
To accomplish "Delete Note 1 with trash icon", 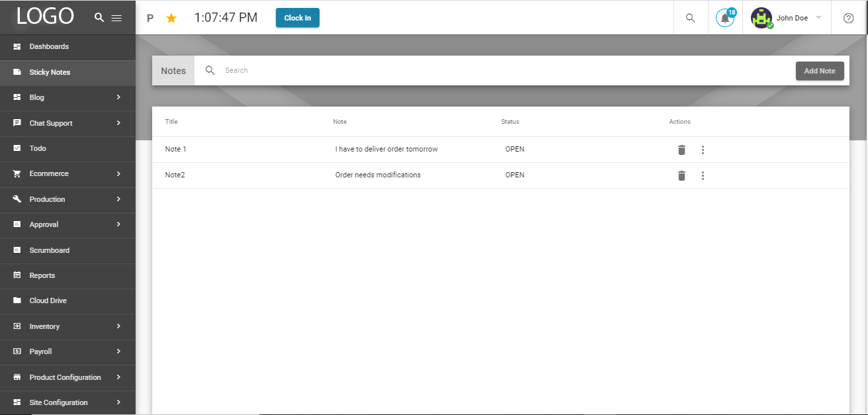I will [681, 150].
